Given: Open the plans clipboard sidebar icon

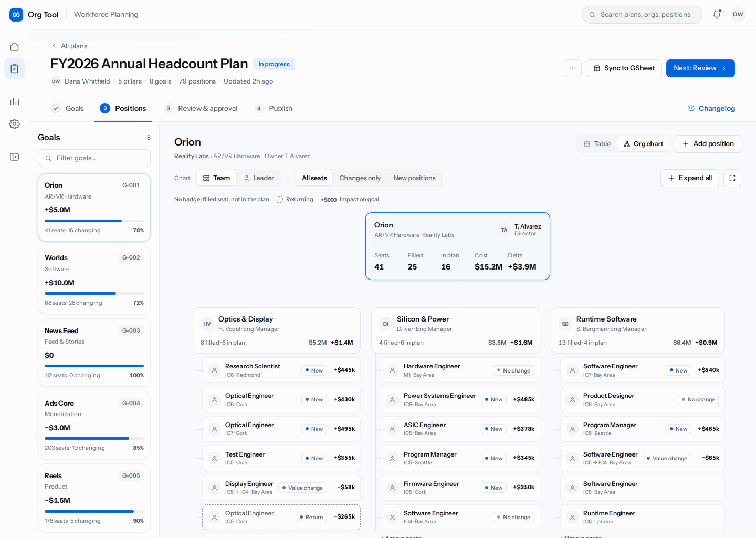Looking at the screenshot, I should point(15,68).
